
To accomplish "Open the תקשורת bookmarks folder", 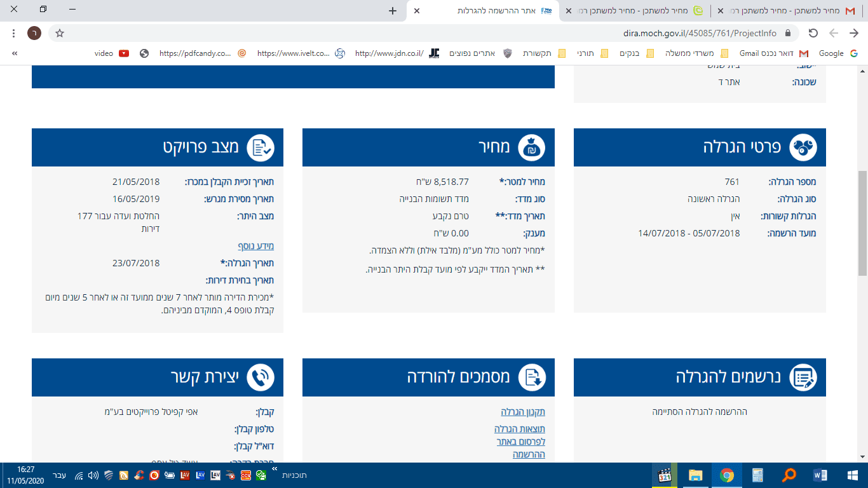I will pyautogui.click(x=545, y=53).
